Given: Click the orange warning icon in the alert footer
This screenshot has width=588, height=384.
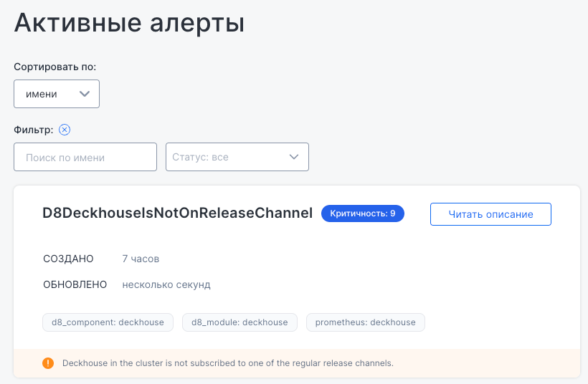Looking at the screenshot, I should coord(48,363).
